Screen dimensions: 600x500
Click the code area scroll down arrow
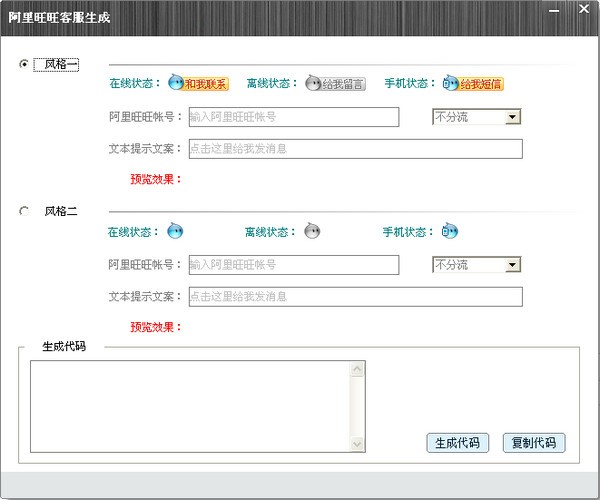tap(357, 444)
